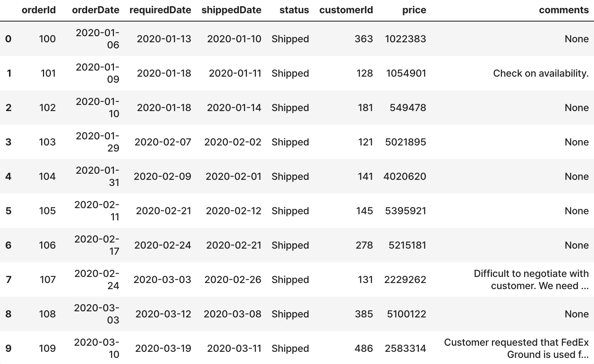The width and height of the screenshot is (594, 364).
Task: Click shippedDate cell 2020-02-21
Action: (234, 245)
